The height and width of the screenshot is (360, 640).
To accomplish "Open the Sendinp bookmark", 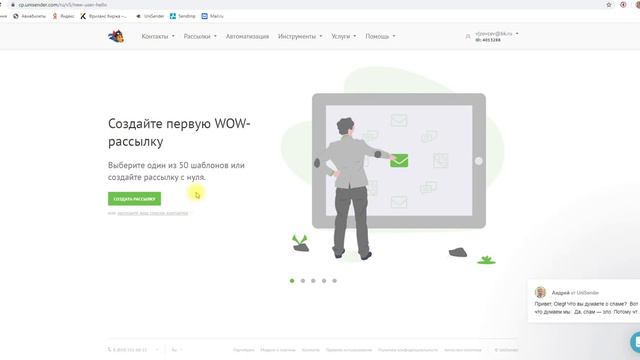I will (x=183, y=16).
